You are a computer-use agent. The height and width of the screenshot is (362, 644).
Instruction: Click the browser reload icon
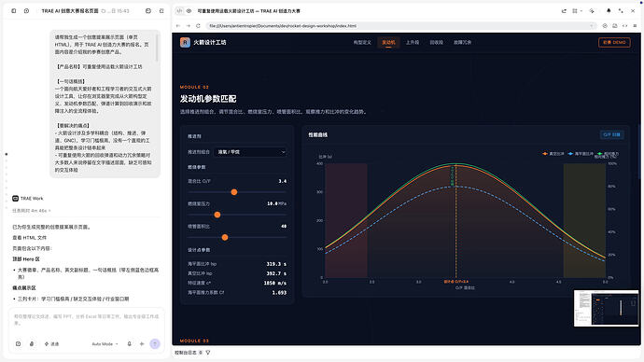198,26
